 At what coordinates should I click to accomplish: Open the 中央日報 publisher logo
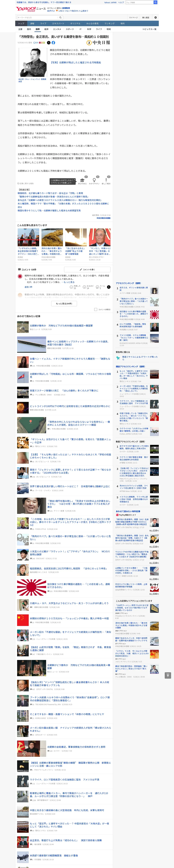coord(98,43)
